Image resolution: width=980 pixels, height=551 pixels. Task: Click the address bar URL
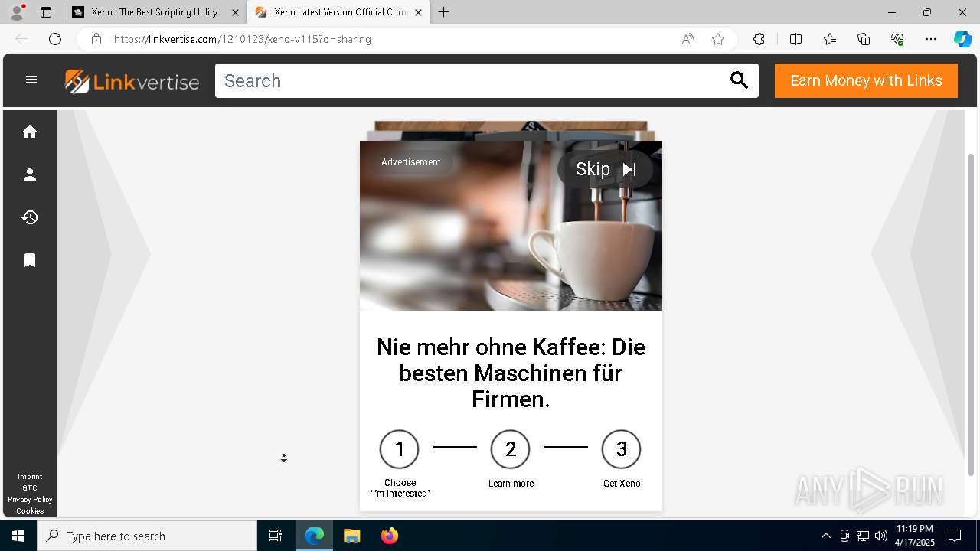[x=243, y=39]
